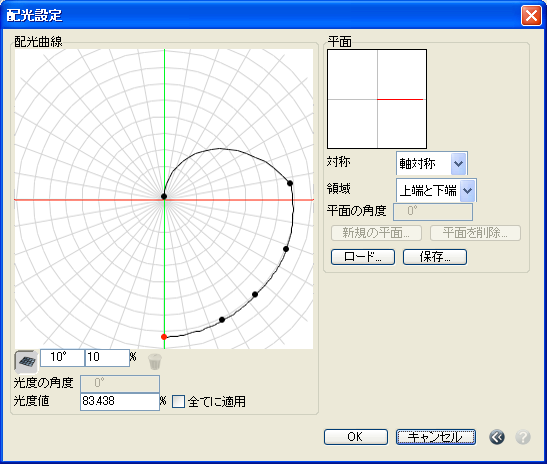Select the black control point at the center origin
The image size is (547, 464).
(x=164, y=196)
